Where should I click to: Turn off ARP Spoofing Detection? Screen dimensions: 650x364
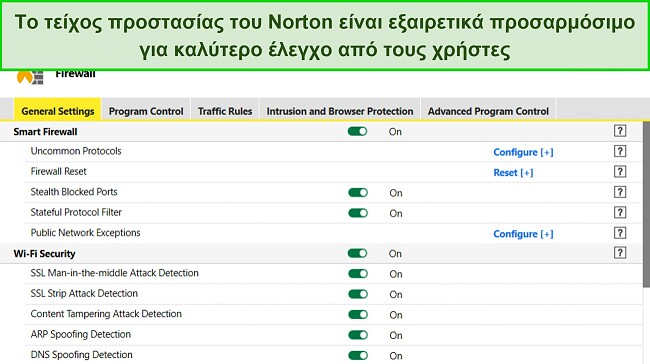pyautogui.click(x=358, y=335)
